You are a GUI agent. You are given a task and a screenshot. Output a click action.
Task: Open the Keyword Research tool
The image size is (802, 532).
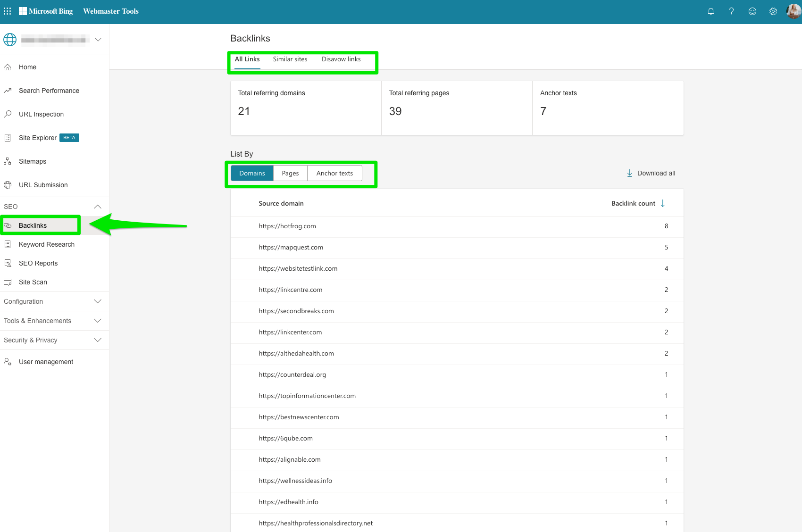(47, 244)
